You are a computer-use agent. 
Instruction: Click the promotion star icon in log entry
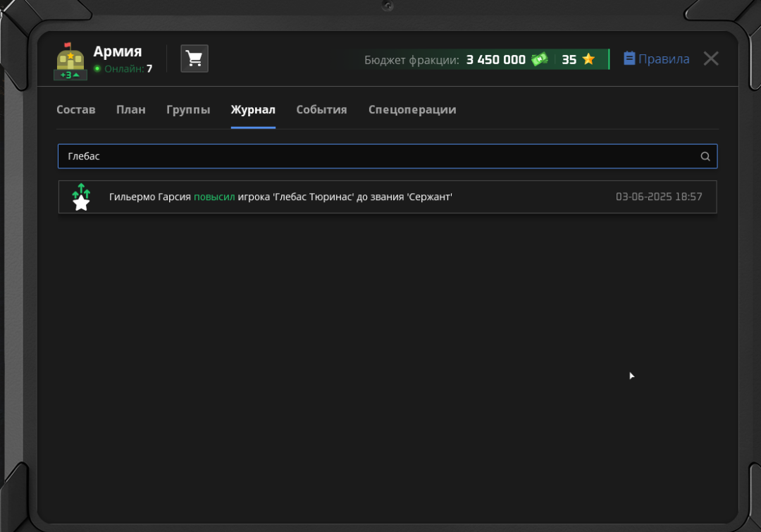coord(82,197)
